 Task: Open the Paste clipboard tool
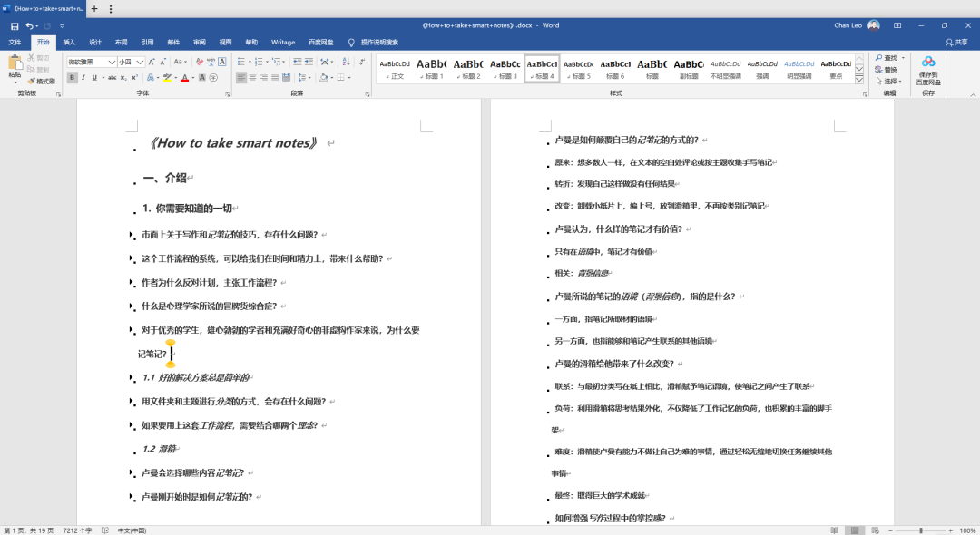click(x=15, y=68)
